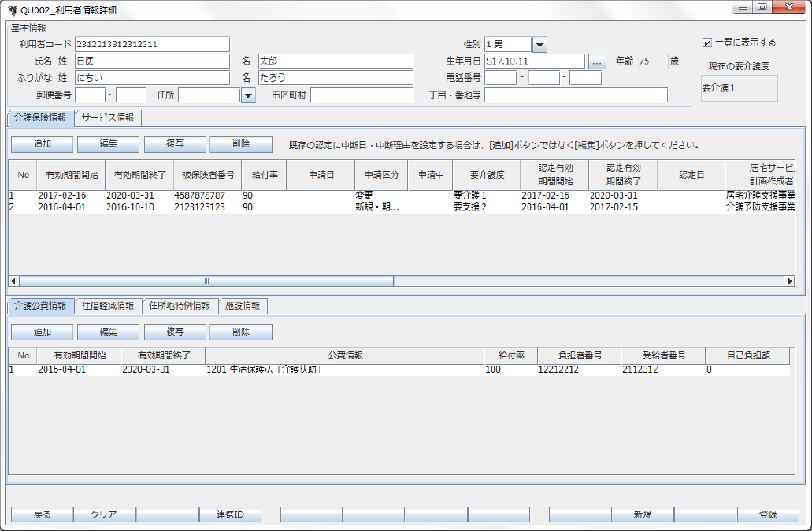
Task: Click the application icon in title bar
Action: tap(12, 8)
